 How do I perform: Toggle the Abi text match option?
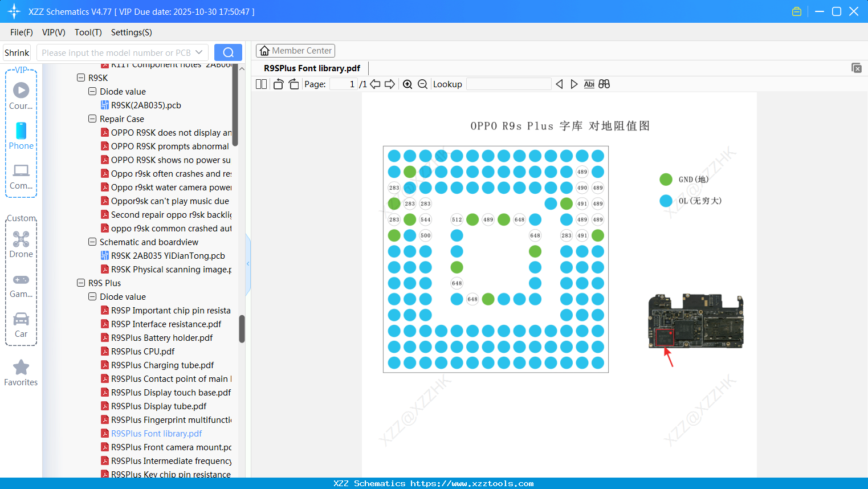[x=589, y=84]
